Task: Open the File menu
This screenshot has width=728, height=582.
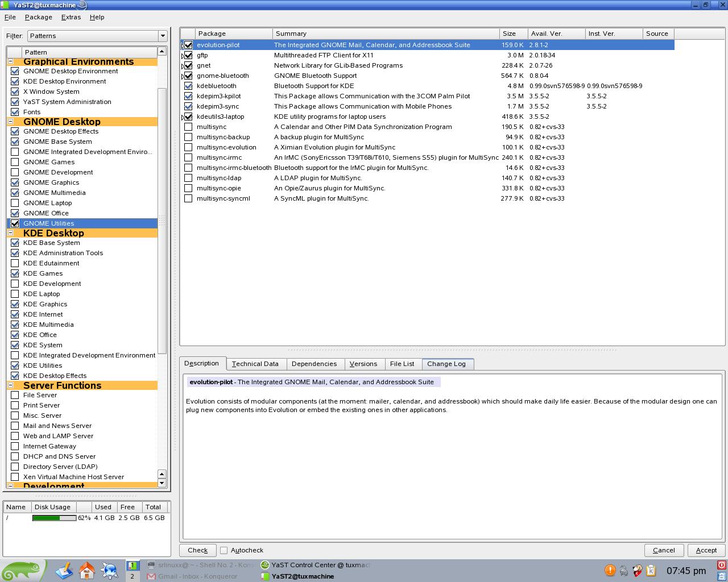Action: click(10, 17)
